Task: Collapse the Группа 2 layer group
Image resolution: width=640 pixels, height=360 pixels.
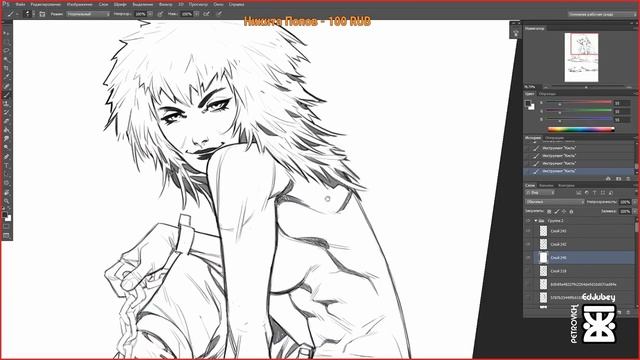Action: pos(536,221)
